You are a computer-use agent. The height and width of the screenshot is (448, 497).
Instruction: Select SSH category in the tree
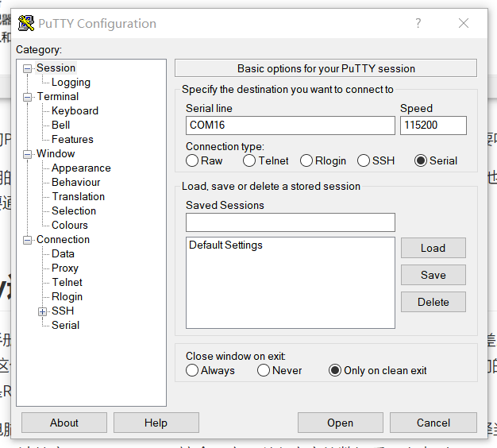coord(63,311)
